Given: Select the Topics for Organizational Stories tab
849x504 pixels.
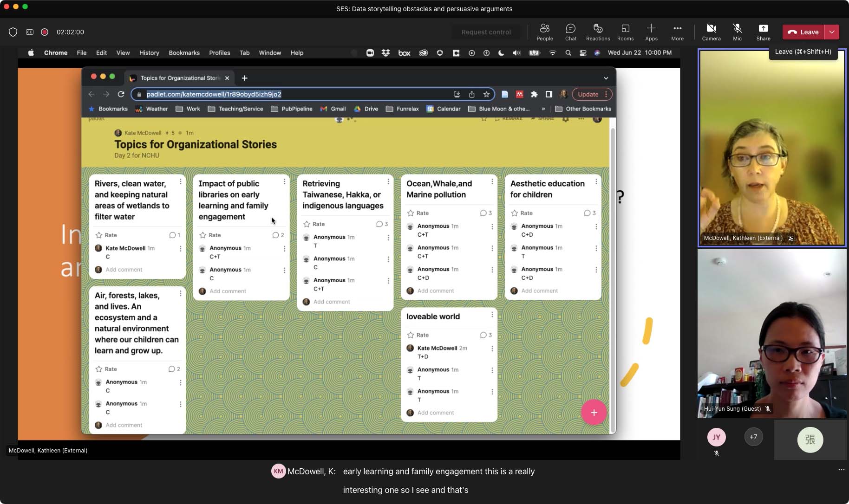Looking at the screenshot, I should pos(179,78).
